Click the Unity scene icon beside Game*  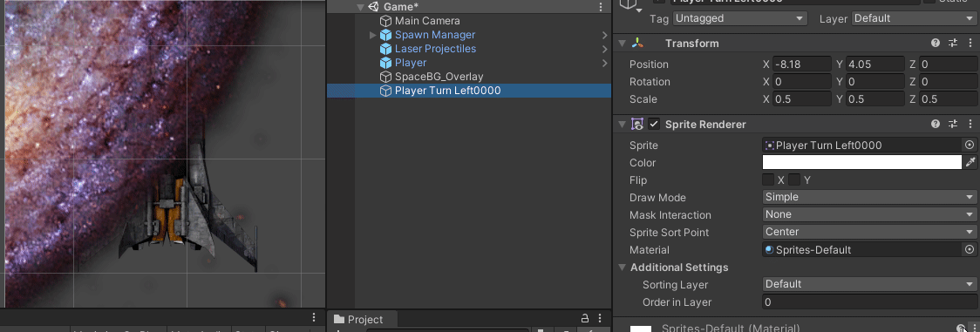[373, 7]
